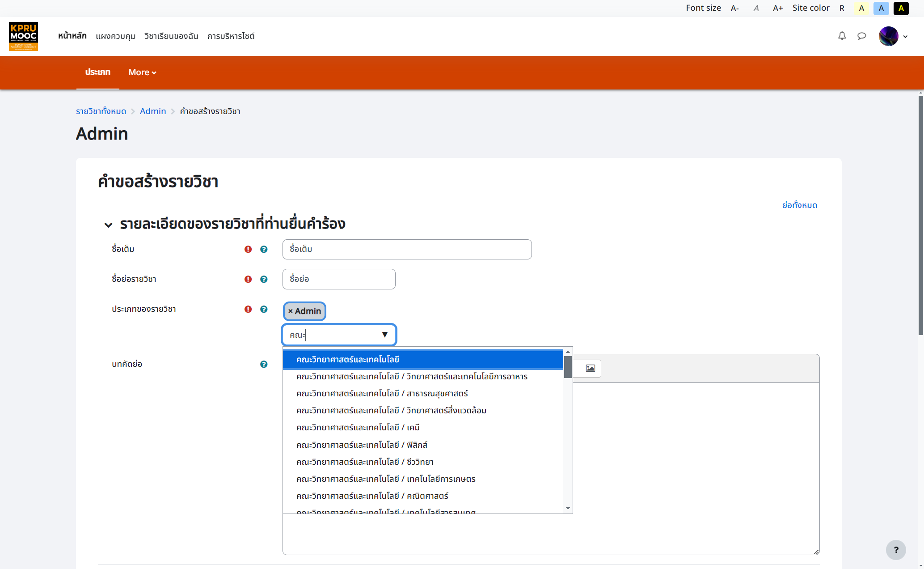This screenshot has width=924, height=569.
Task: Click the required icon beside ประเภทของรายวิชา
Action: (x=248, y=310)
